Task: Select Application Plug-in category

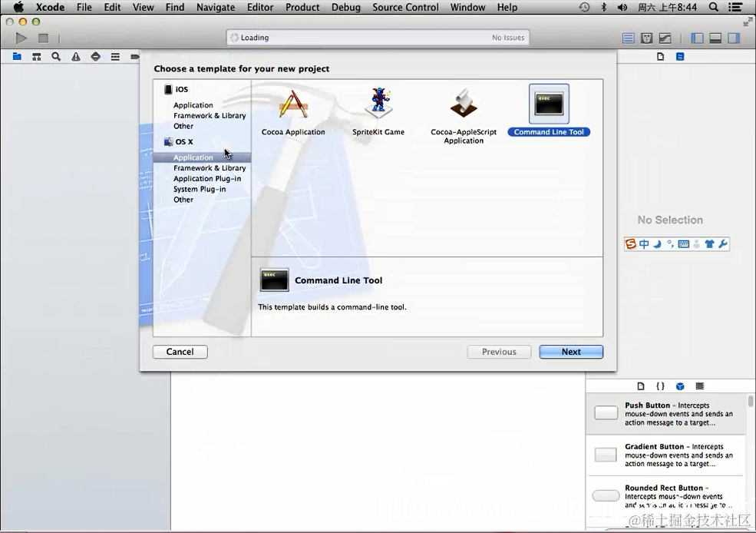Action: point(207,178)
